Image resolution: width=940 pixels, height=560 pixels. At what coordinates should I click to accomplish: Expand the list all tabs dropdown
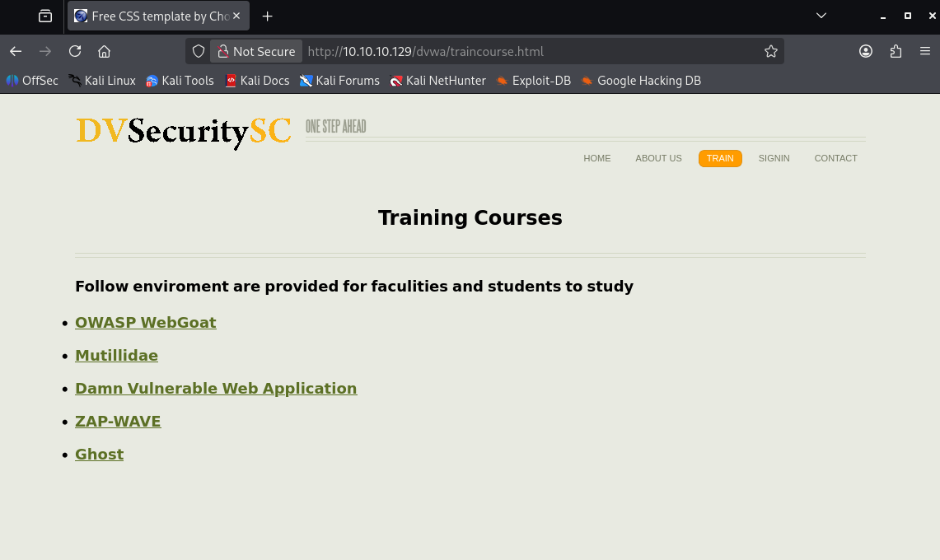(821, 16)
